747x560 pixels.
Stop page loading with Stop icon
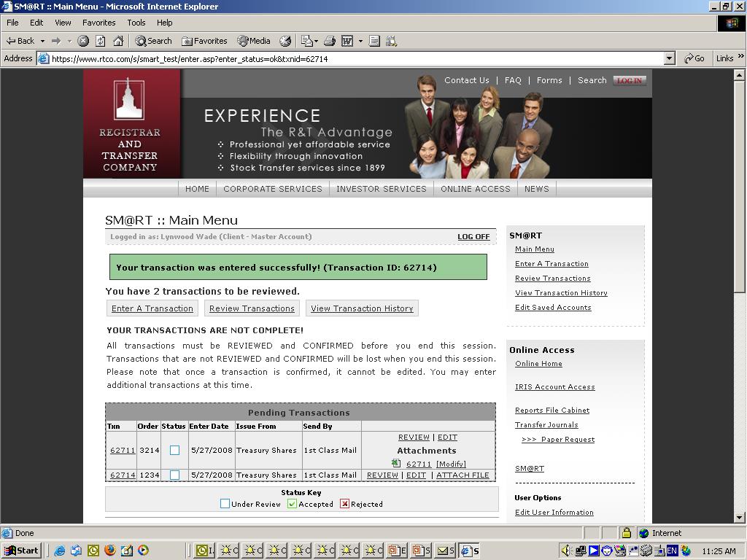pyautogui.click(x=83, y=41)
